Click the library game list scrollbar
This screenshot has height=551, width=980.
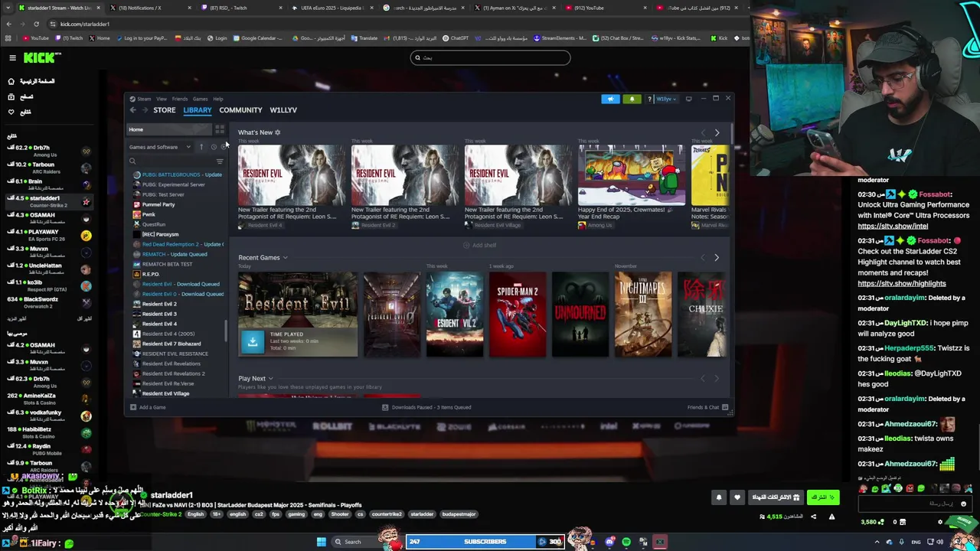226,331
